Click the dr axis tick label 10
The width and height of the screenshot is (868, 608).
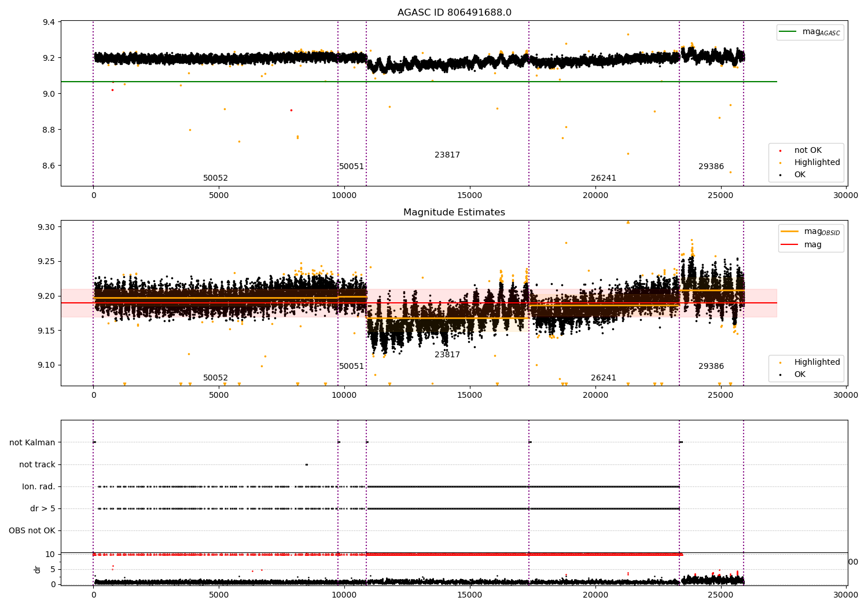click(x=50, y=555)
